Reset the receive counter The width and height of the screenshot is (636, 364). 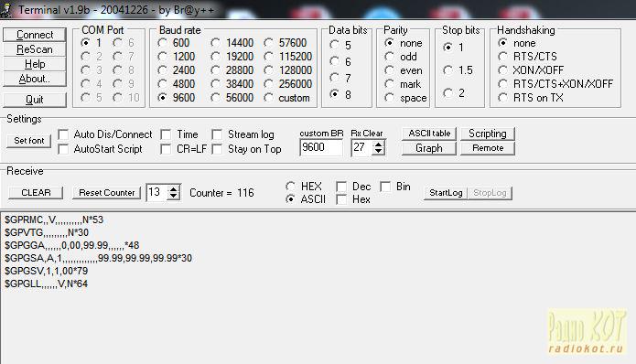(x=107, y=193)
